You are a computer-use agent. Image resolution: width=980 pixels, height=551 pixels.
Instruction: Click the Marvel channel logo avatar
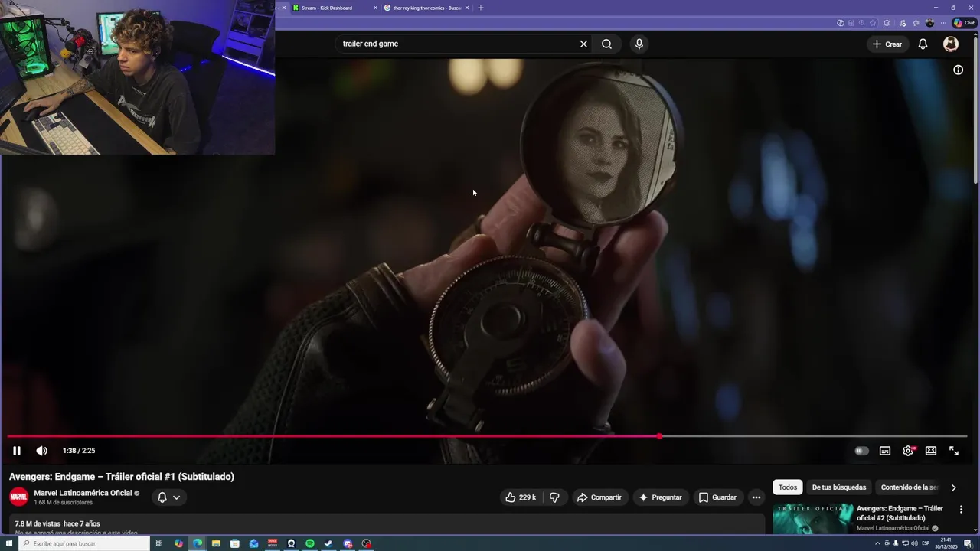click(18, 497)
